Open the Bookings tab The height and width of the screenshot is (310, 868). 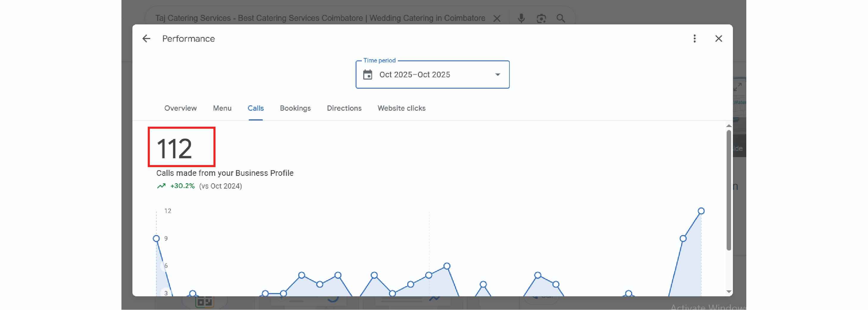click(x=295, y=108)
